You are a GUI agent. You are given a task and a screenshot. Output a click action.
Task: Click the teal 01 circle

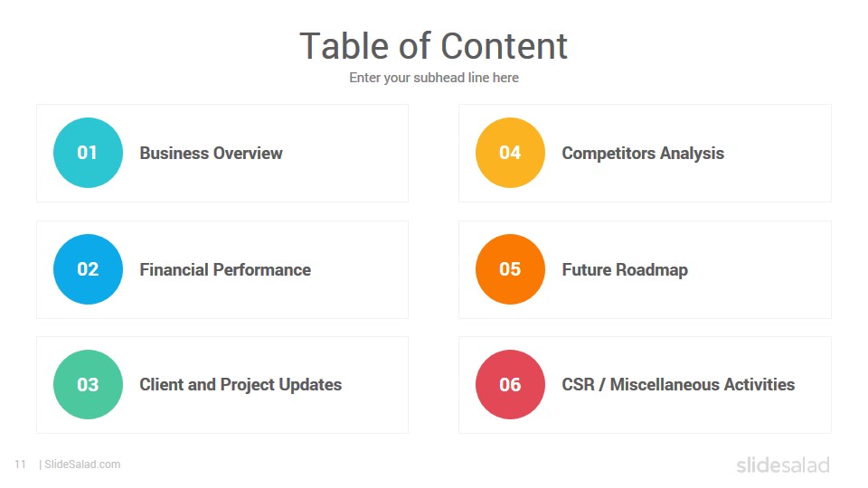[88, 153]
